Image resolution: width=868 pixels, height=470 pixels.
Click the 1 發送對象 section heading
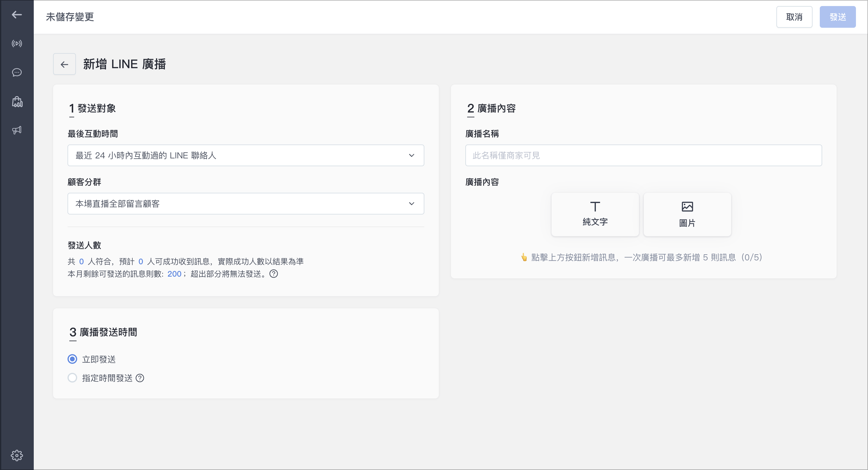(x=92, y=109)
